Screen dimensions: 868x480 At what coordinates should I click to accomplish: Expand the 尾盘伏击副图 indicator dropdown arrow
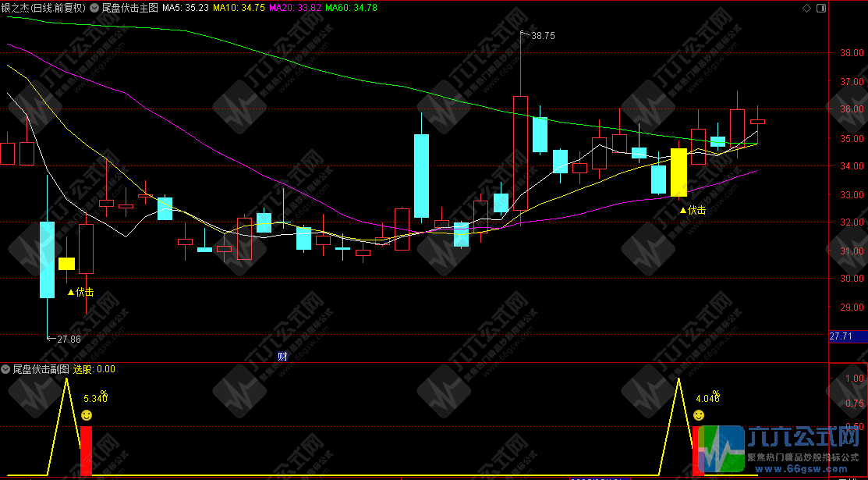[5, 369]
